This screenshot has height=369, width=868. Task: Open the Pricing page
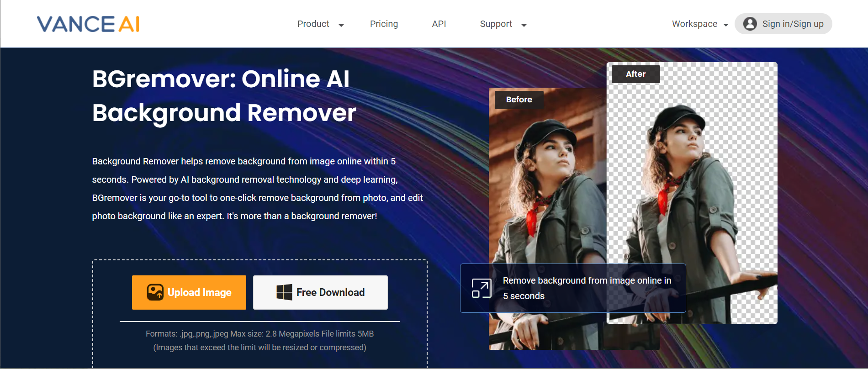pyautogui.click(x=384, y=24)
